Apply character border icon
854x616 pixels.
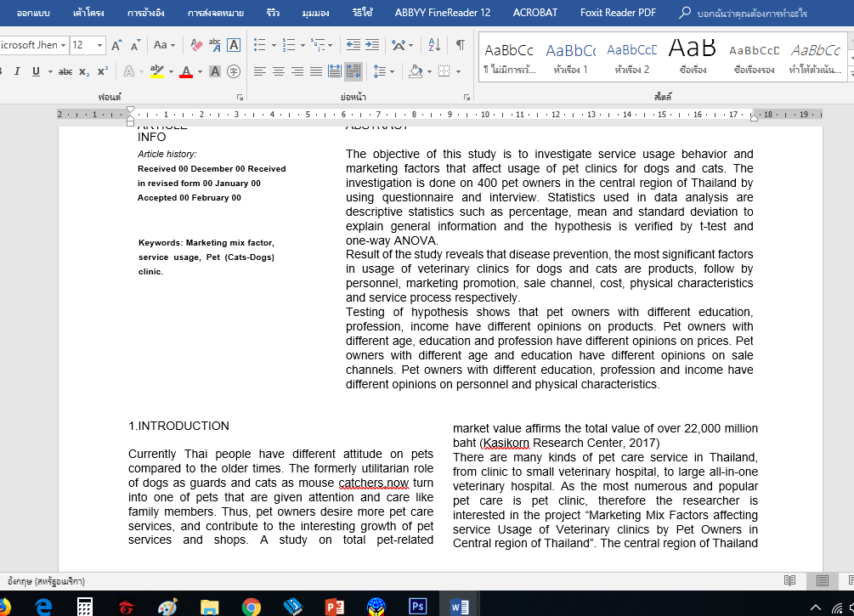(x=234, y=45)
